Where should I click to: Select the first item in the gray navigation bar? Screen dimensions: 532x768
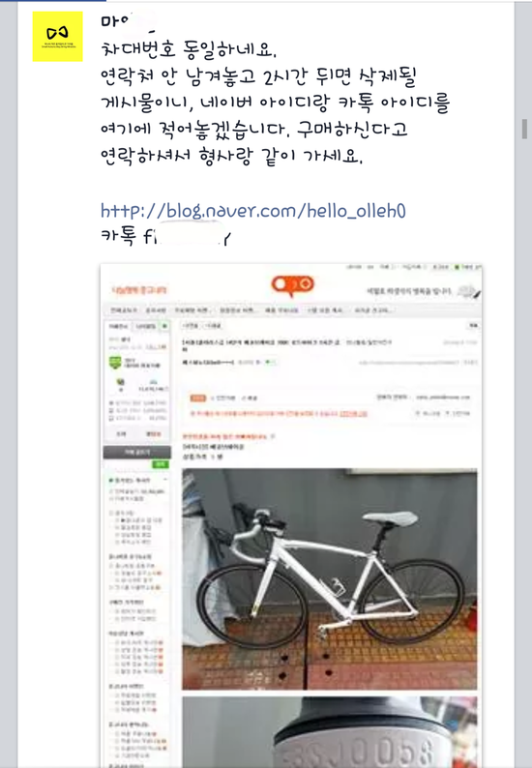click(124, 310)
